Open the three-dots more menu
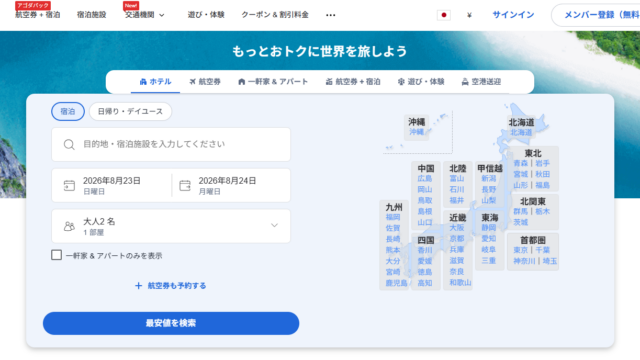 tap(331, 15)
